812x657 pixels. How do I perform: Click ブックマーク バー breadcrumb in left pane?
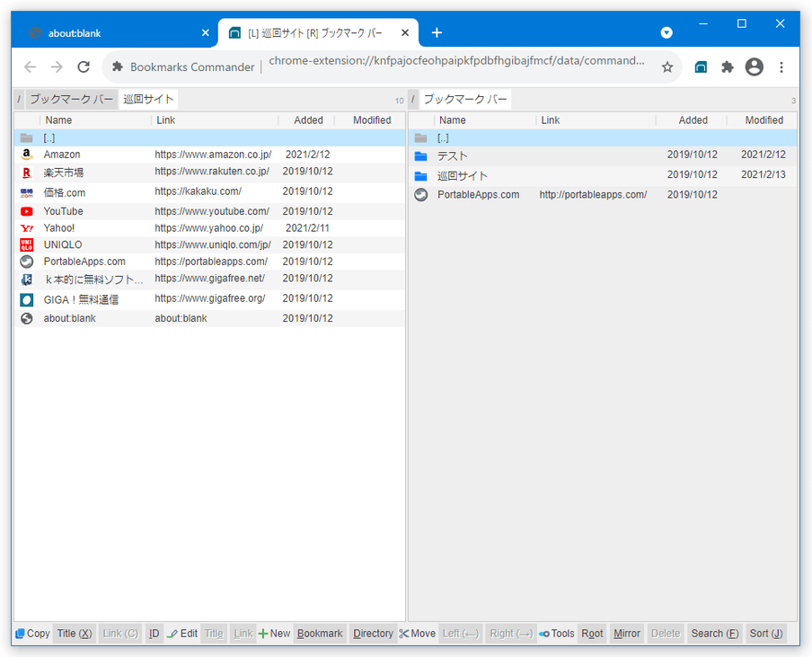[x=71, y=99]
